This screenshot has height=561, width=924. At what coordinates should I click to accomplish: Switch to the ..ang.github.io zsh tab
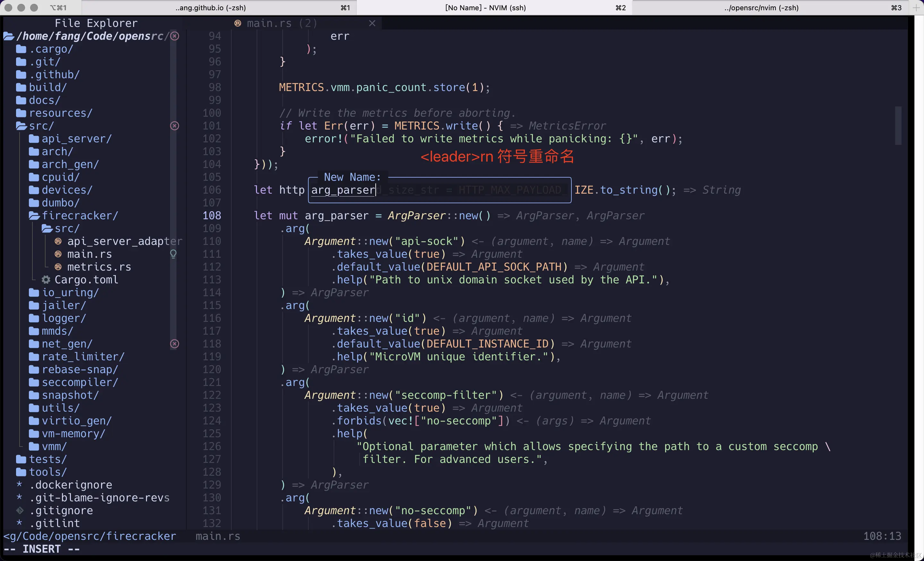tap(211, 7)
